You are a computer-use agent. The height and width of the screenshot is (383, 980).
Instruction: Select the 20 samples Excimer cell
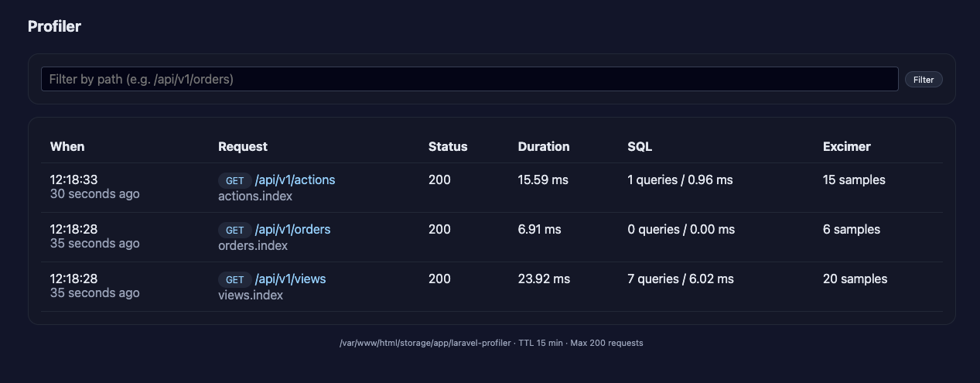click(x=855, y=279)
